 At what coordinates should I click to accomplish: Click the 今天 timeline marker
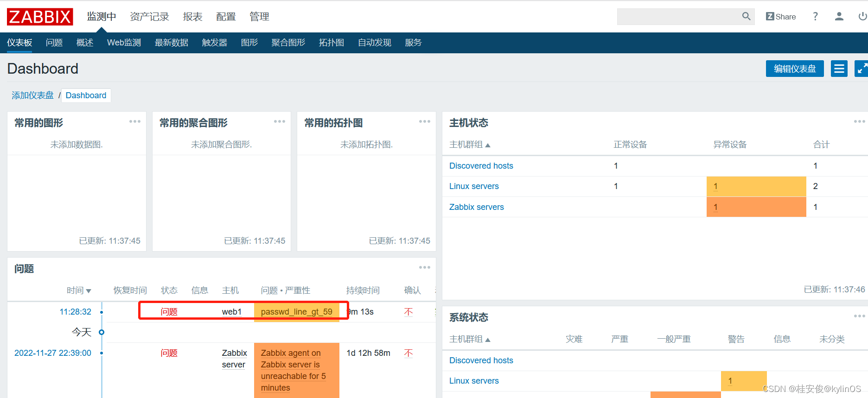click(x=102, y=332)
